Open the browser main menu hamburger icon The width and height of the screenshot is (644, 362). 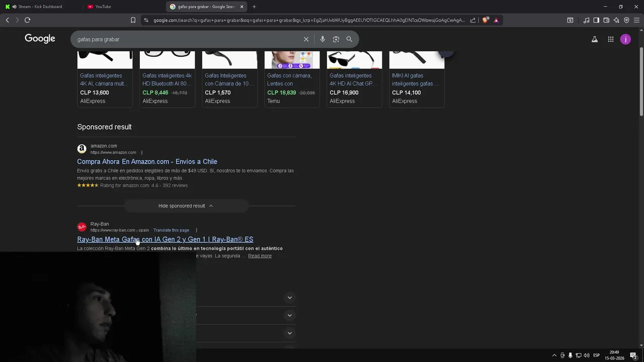point(636,20)
